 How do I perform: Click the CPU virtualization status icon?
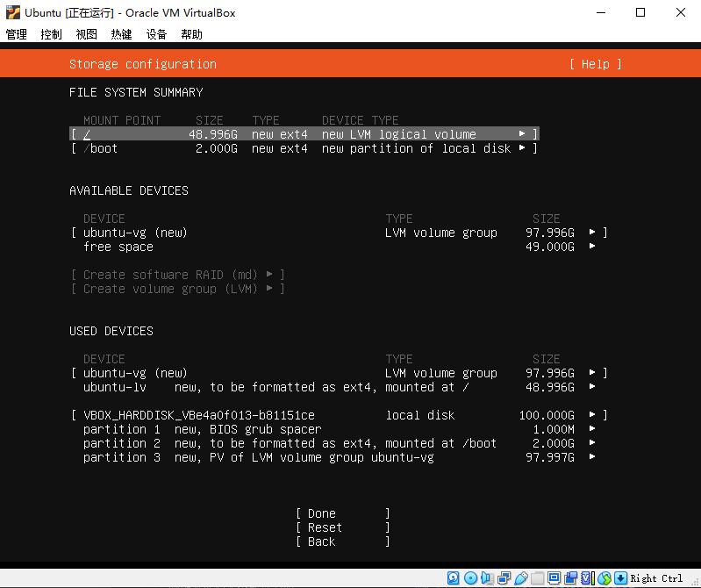click(x=588, y=577)
